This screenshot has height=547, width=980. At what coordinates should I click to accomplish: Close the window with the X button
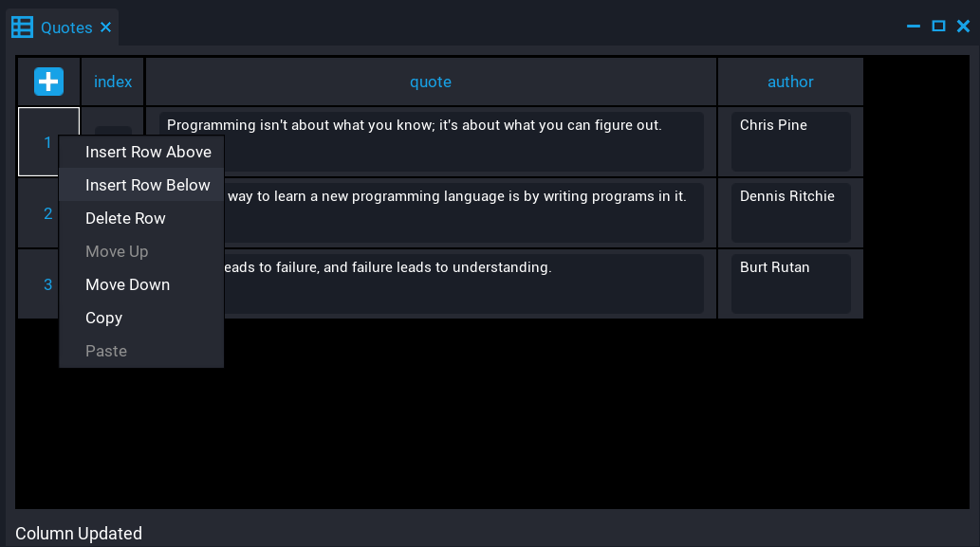(x=963, y=27)
